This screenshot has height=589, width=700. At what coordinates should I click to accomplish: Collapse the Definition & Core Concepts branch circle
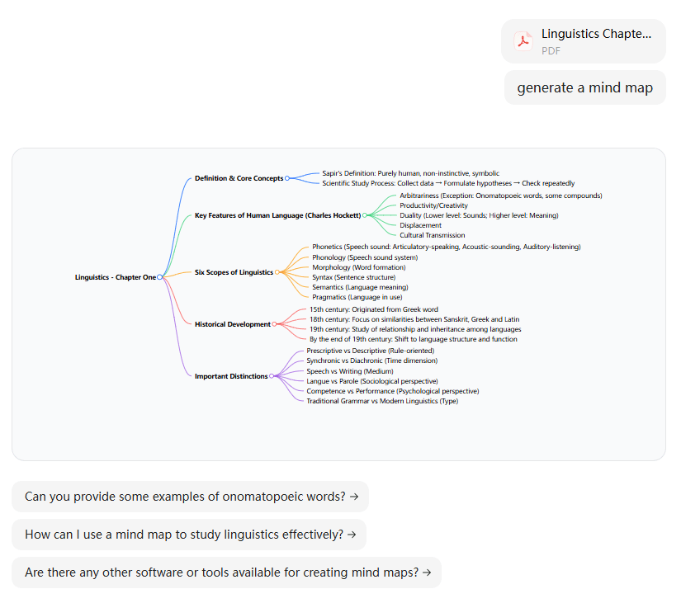[x=287, y=178]
